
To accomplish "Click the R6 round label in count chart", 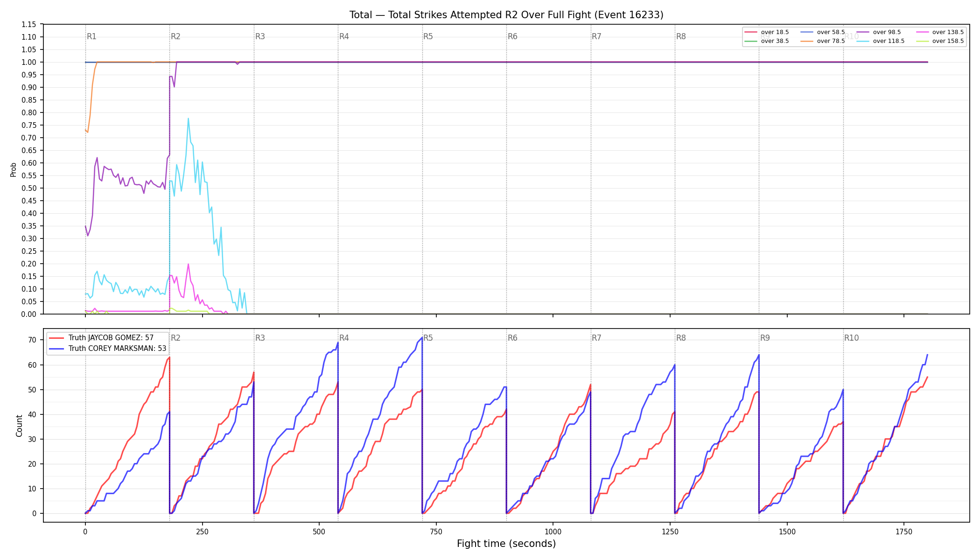I will (512, 338).
